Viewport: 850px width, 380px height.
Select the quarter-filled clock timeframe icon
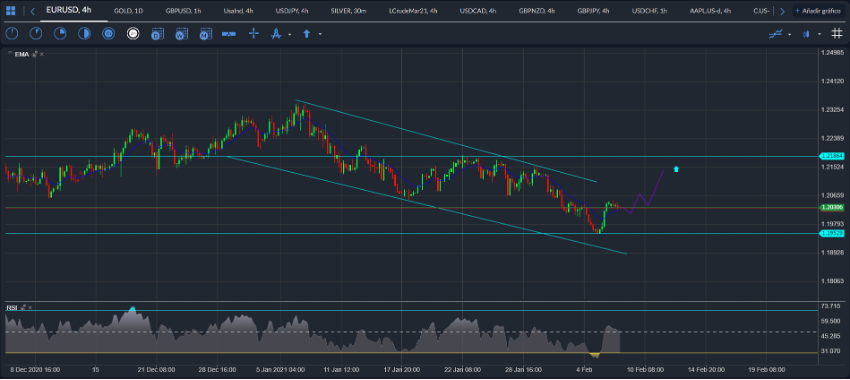pos(60,34)
